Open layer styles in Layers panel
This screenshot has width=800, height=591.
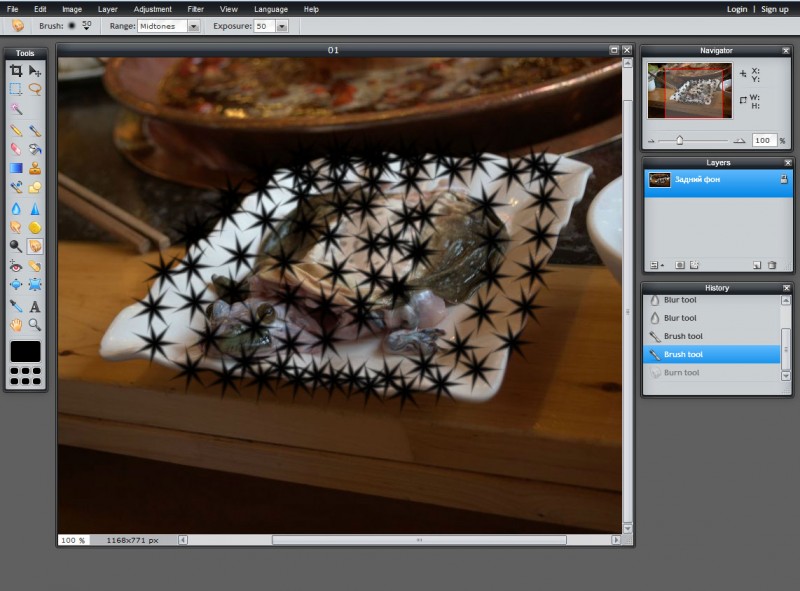(x=694, y=265)
